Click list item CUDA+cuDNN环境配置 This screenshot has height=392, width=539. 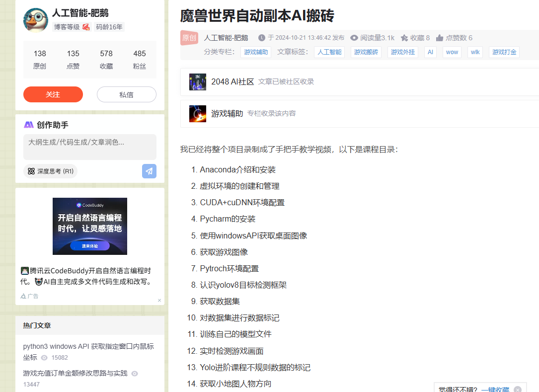242,203
